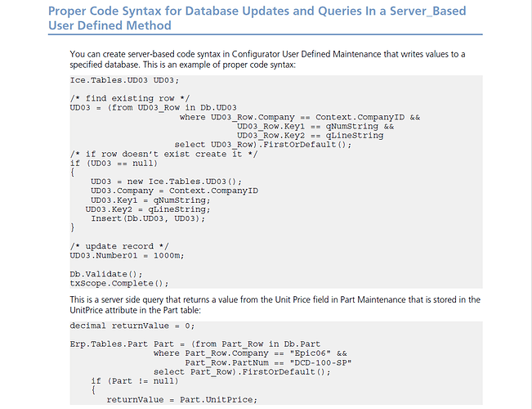Click the 'if (UD03 == null)' statement

[114, 164]
